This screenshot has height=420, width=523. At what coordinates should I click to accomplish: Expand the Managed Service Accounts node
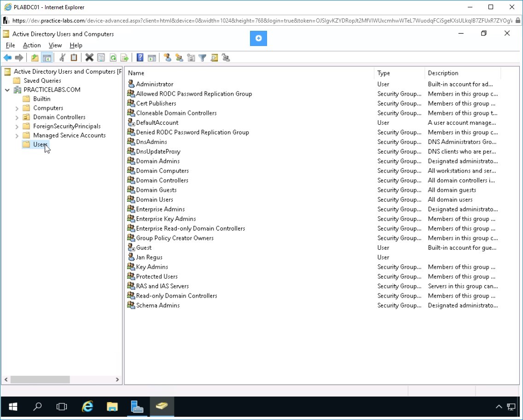tap(17, 136)
